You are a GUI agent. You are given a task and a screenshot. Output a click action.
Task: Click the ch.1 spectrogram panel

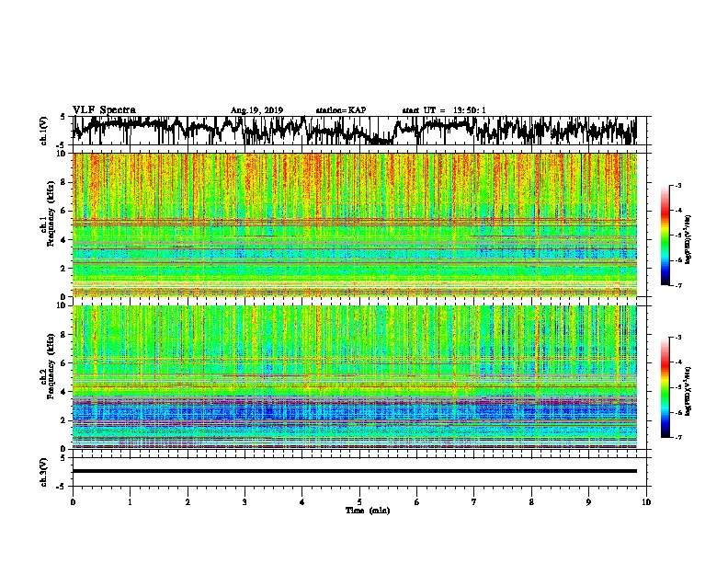click(x=354, y=224)
